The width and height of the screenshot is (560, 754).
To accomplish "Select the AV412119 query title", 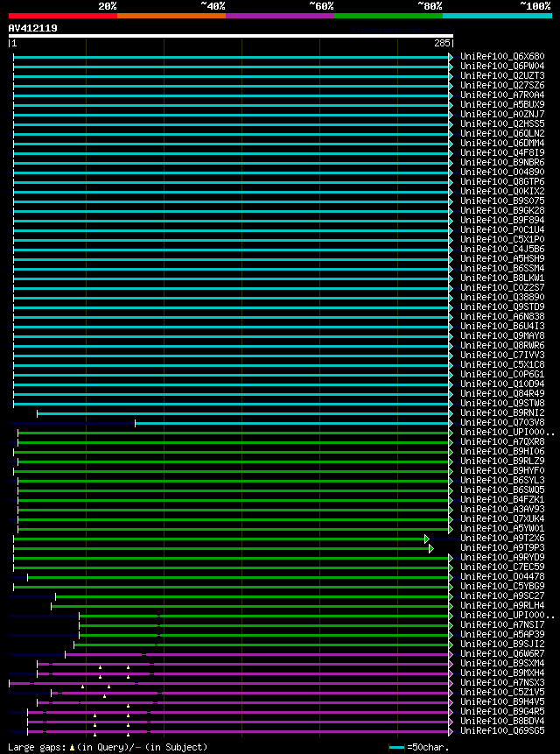I will point(32,28).
